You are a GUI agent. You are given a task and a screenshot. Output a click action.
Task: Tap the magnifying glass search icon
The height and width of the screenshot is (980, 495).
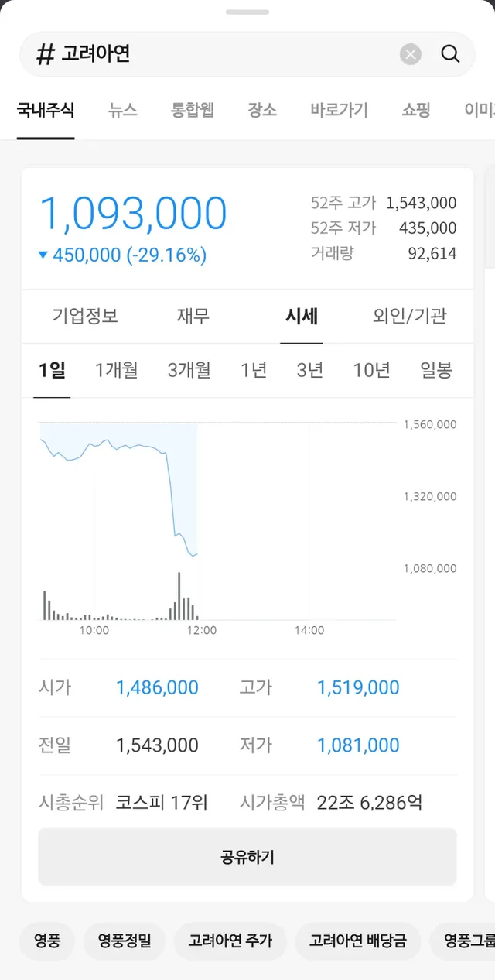tap(450, 54)
